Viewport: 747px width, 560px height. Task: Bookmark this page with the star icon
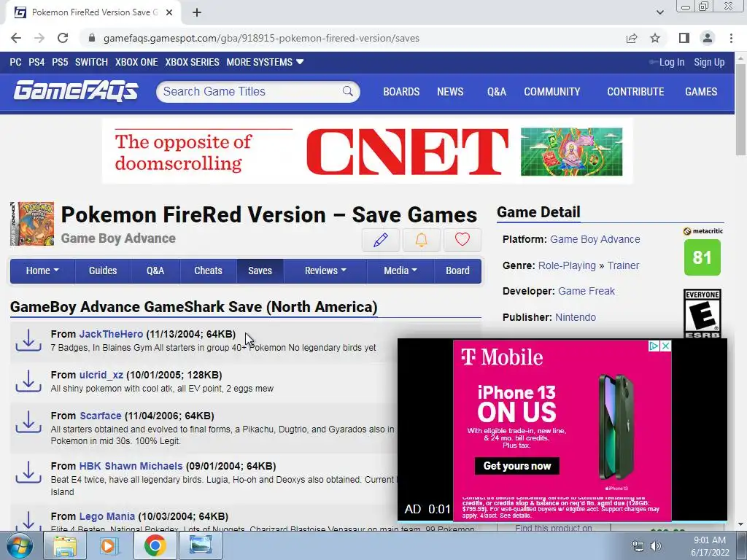656,38
